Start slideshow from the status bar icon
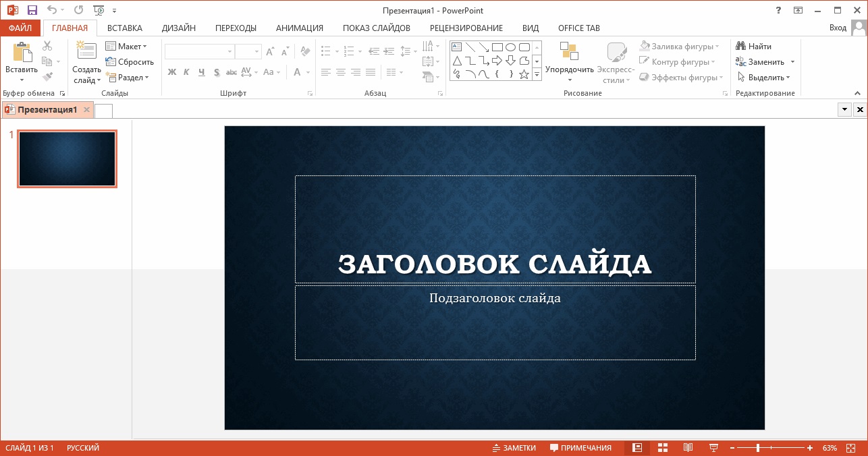The image size is (868, 456). [713, 448]
